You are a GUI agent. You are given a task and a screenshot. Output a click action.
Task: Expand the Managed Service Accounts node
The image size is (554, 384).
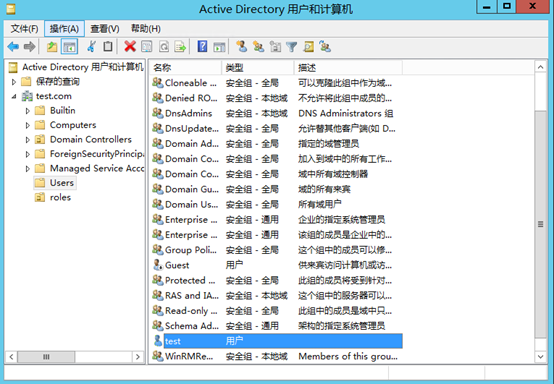coord(28,169)
